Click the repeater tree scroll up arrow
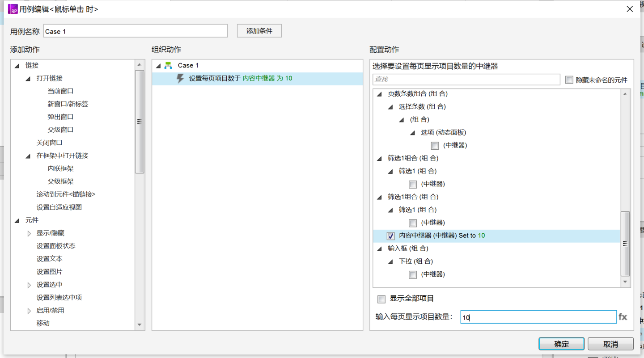The width and height of the screenshot is (644, 358). [x=625, y=94]
